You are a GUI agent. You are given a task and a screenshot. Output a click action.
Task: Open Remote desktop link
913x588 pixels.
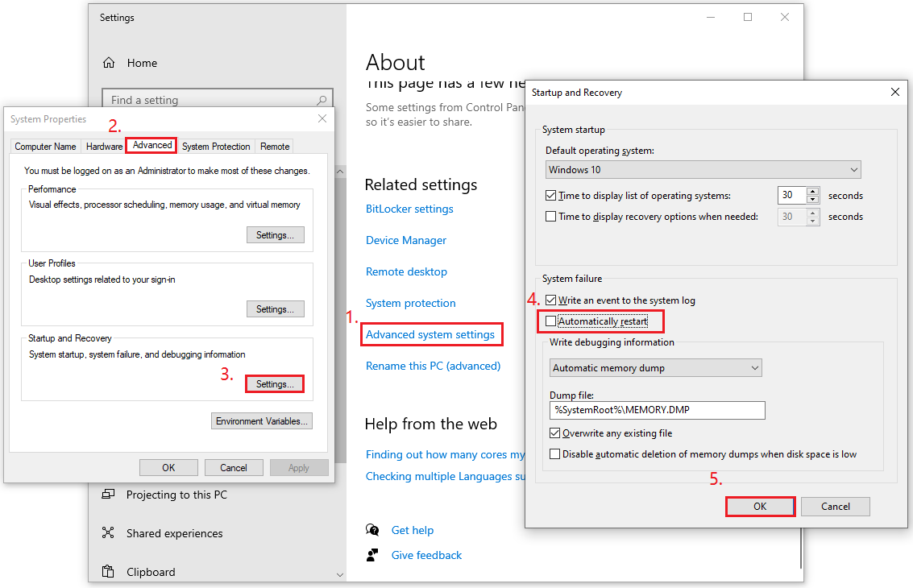tap(406, 272)
